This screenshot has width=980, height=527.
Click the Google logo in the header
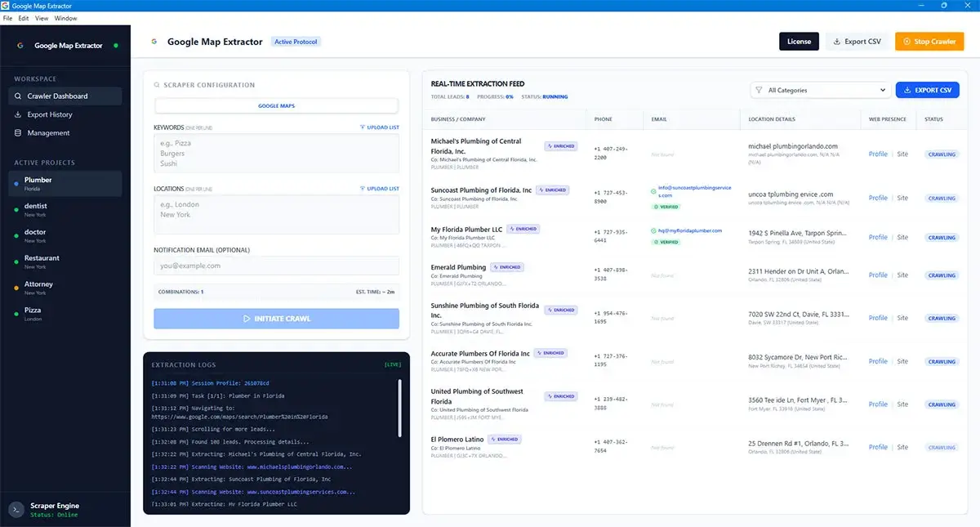(x=154, y=42)
